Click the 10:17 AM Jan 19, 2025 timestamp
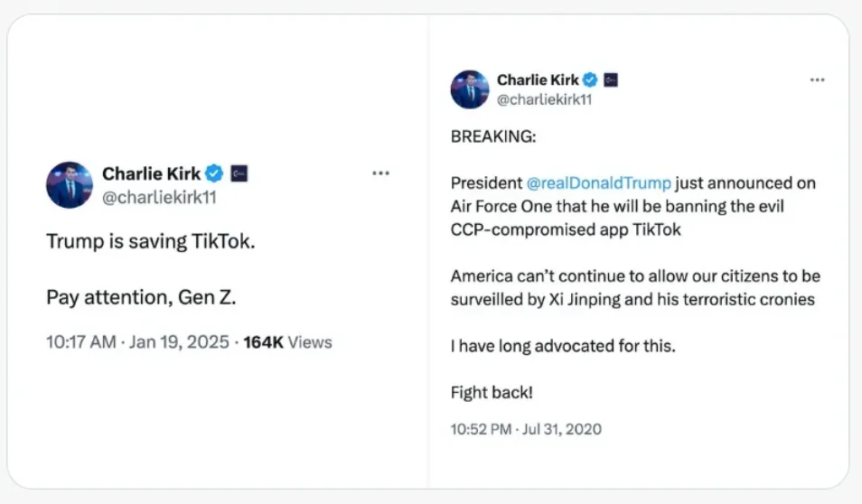862x504 pixels. [137, 342]
